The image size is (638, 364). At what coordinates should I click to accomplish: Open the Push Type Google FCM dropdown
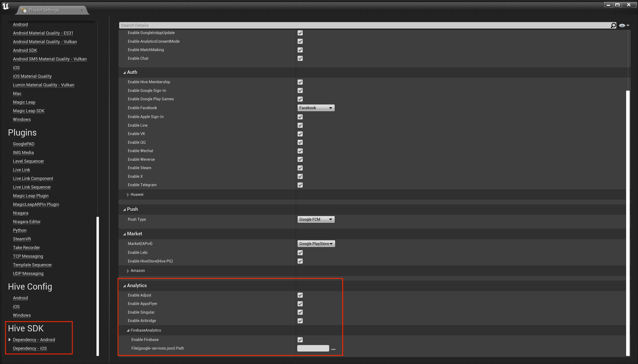[316, 219]
